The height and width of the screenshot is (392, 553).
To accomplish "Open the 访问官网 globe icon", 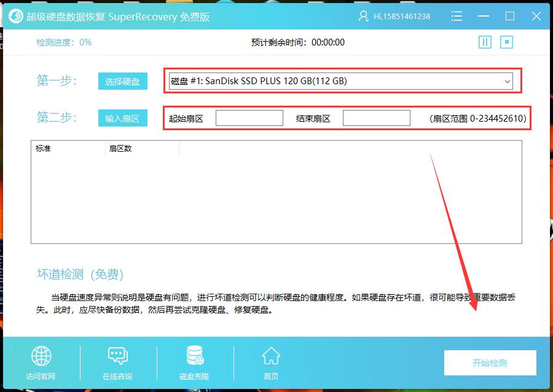I will (40, 356).
